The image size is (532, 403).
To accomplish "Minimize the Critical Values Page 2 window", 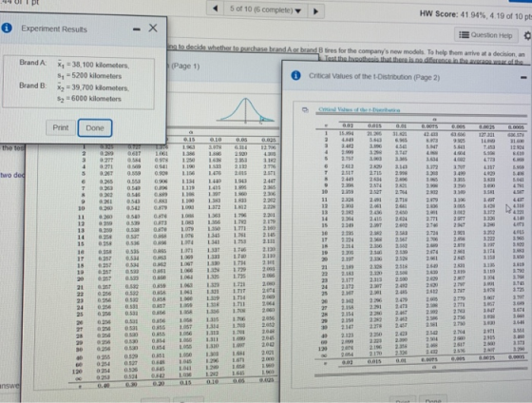I will (523, 78).
